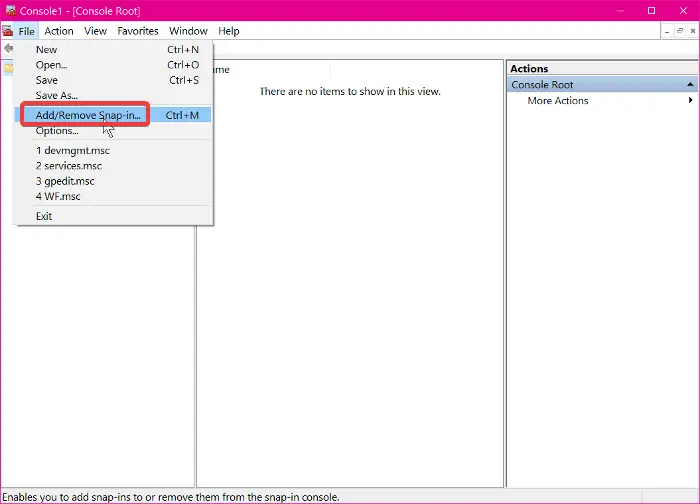Viewport: 700px width, 504px height.
Task: Select the Console Root folder icon
Action: (x=8, y=68)
